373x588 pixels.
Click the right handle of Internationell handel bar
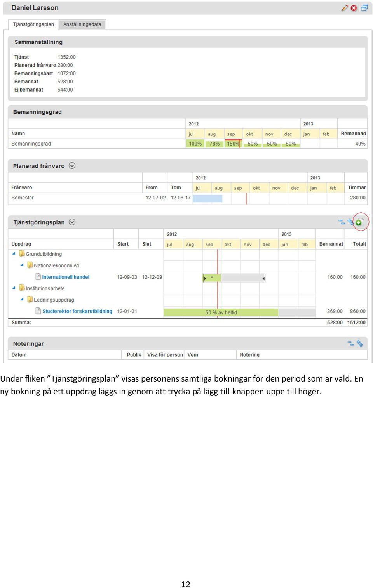(x=264, y=278)
